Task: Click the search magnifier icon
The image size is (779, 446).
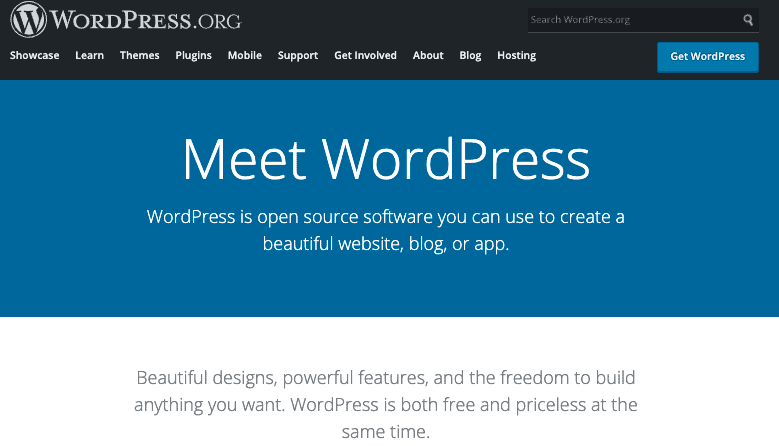Action: coord(748,20)
